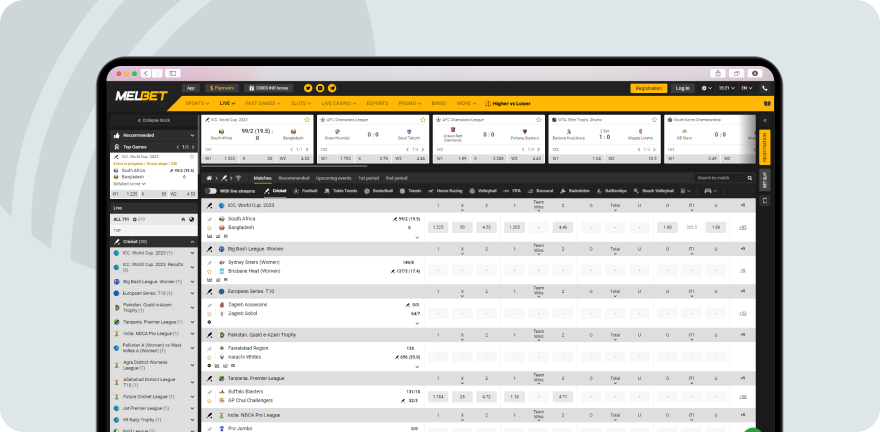880x432 pixels.
Task: Toggle the With live streams switch
Action: coord(211,191)
